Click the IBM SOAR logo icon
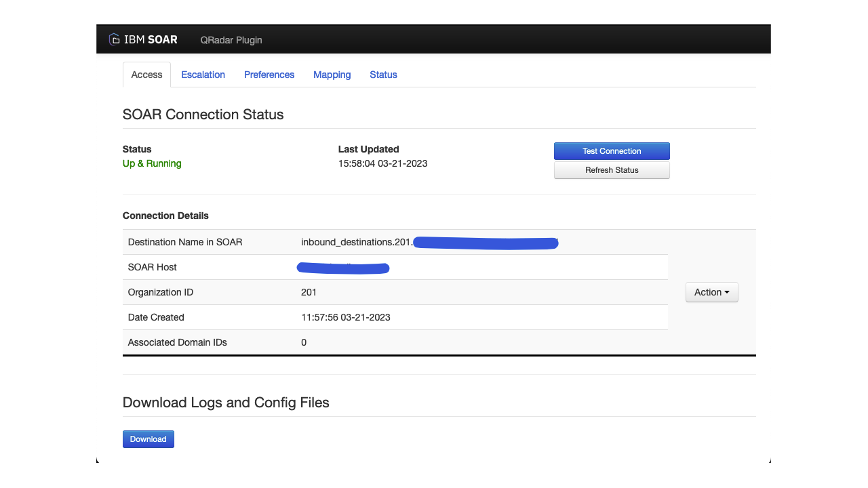The width and height of the screenshot is (868, 488). 114,39
